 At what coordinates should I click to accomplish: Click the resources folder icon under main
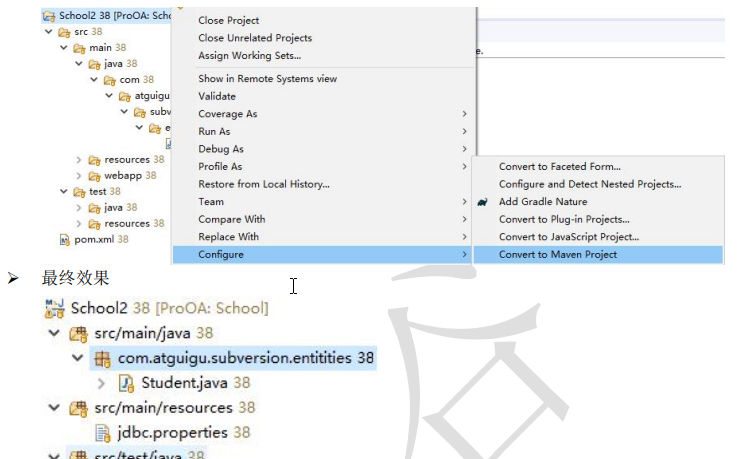[x=94, y=160]
